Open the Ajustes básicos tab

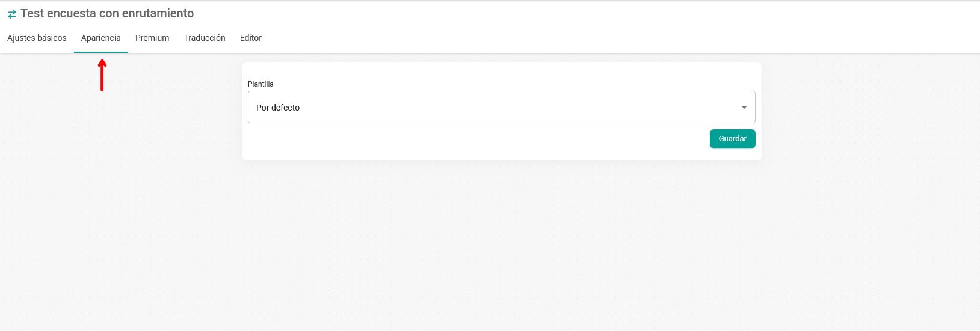pyautogui.click(x=37, y=38)
